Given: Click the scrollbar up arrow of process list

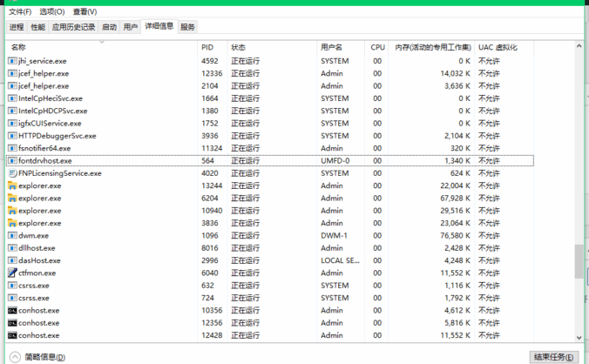Looking at the screenshot, I should (x=579, y=46).
